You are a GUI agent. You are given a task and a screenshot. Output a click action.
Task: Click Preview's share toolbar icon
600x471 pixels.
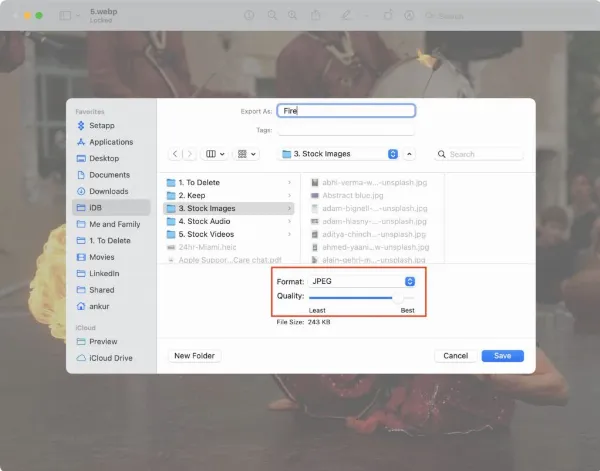tap(316, 15)
